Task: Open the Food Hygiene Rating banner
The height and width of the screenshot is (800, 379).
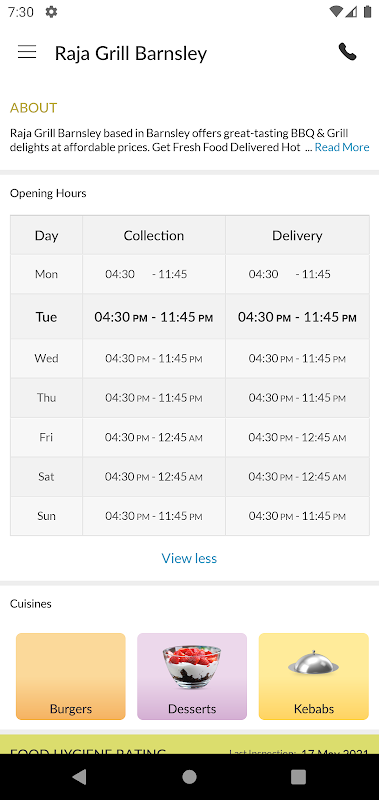Action: pos(189,744)
